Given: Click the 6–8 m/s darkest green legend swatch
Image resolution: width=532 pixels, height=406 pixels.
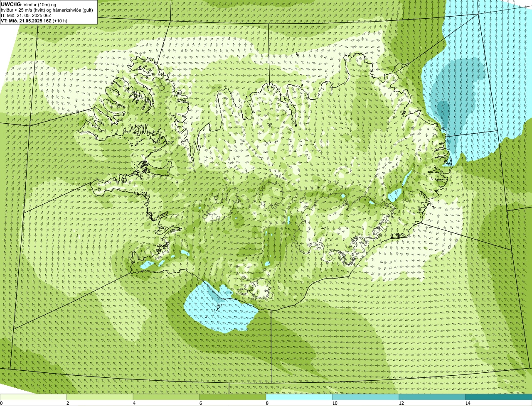Looking at the screenshot, I should pos(233,397).
